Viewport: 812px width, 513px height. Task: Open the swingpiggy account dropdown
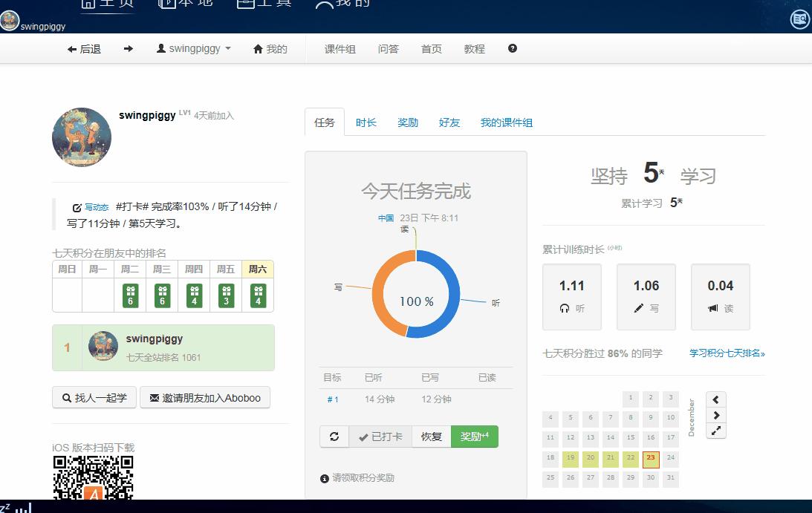193,49
